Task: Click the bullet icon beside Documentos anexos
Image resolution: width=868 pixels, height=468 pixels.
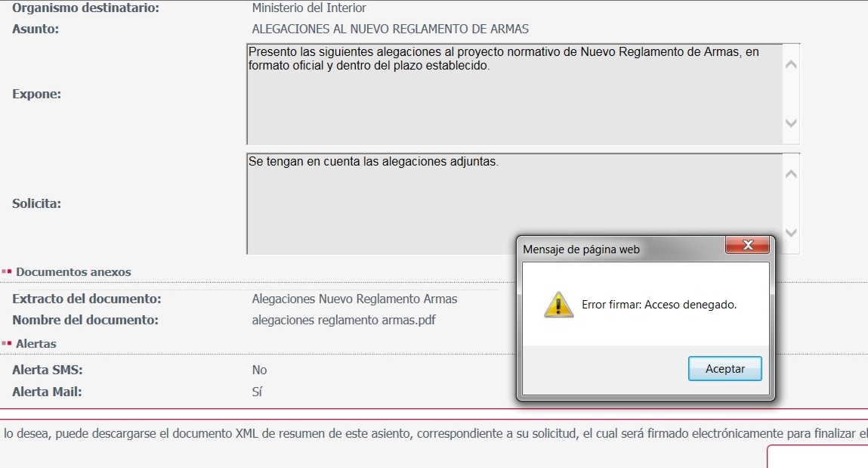Action: pos(7,271)
